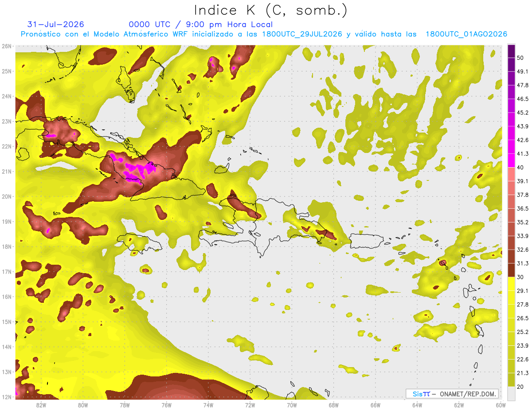The height and width of the screenshot is (411, 532).
Task: Click the "31.3" color scale label
Action: (x=523, y=263)
